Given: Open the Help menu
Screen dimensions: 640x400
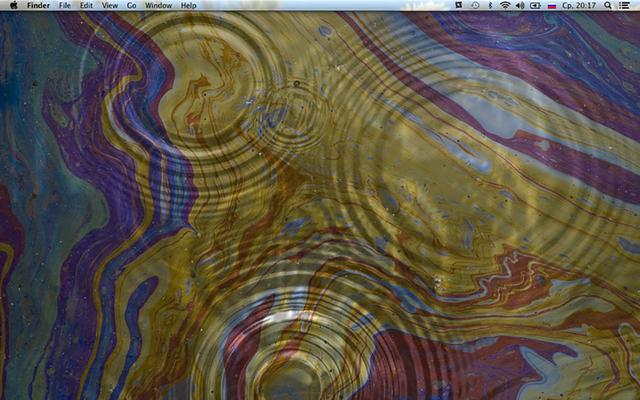Looking at the screenshot, I should pos(188,5).
